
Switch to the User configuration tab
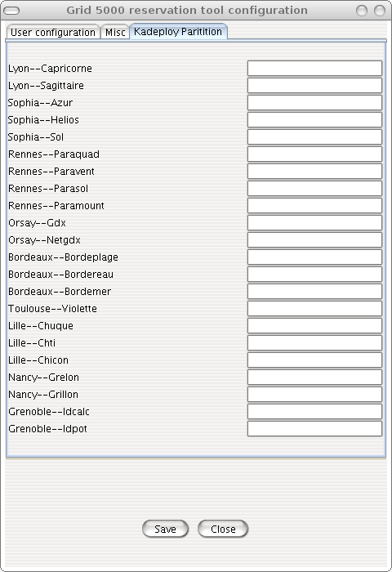coord(53,32)
